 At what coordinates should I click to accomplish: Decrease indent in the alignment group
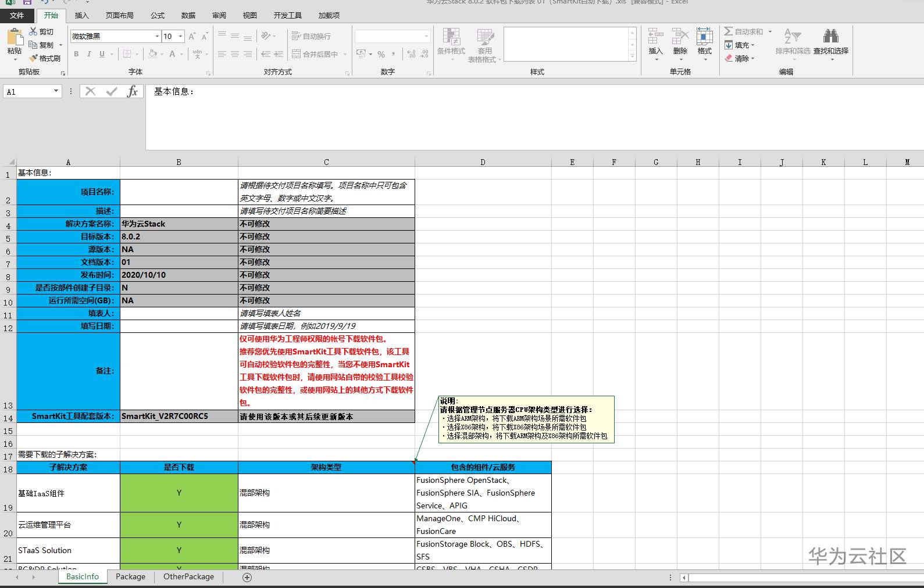266,54
